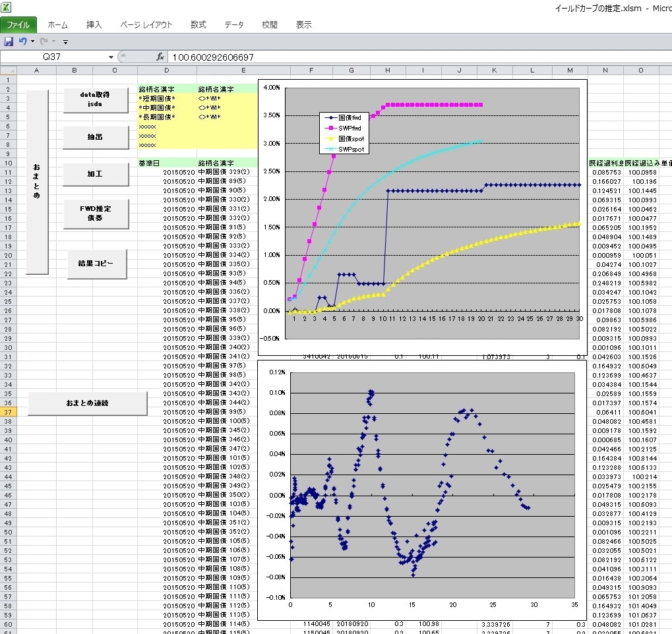Click the おまとめ連続 button
Image resolution: width=672 pixels, height=634 pixels.
coord(88,403)
